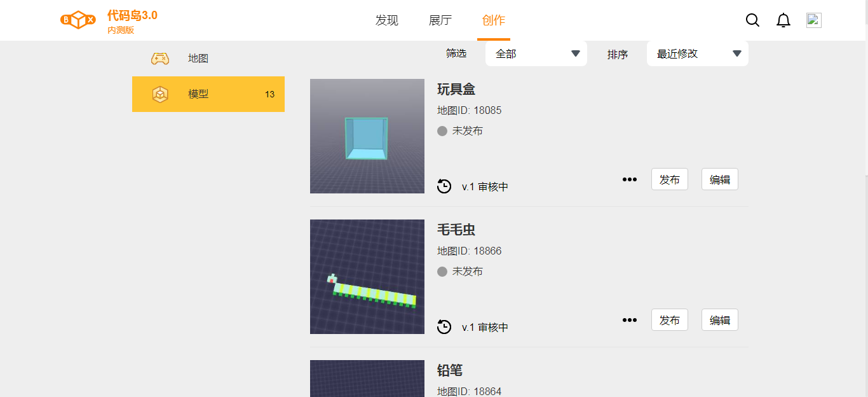The width and height of the screenshot is (868, 397).
Task: Click the 玩具盒 title
Action: (x=456, y=89)
